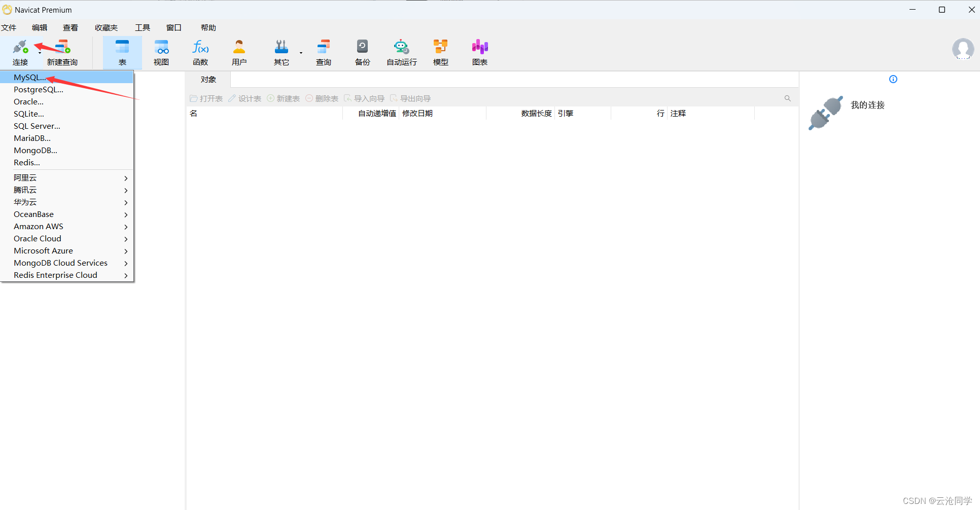
Task: Open the 查看 menu
Action: click(x=71, y=28)
